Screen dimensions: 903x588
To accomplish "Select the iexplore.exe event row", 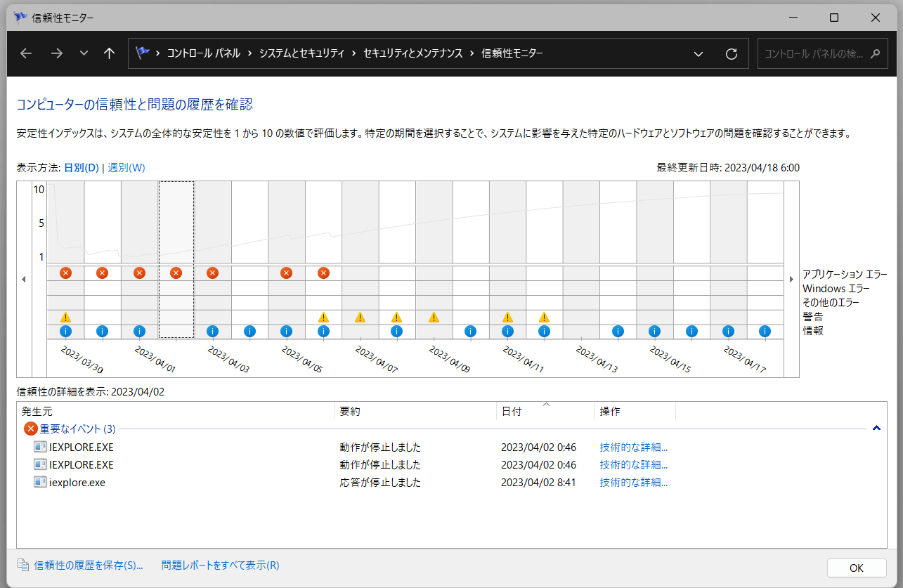I will tap(351, 483).
